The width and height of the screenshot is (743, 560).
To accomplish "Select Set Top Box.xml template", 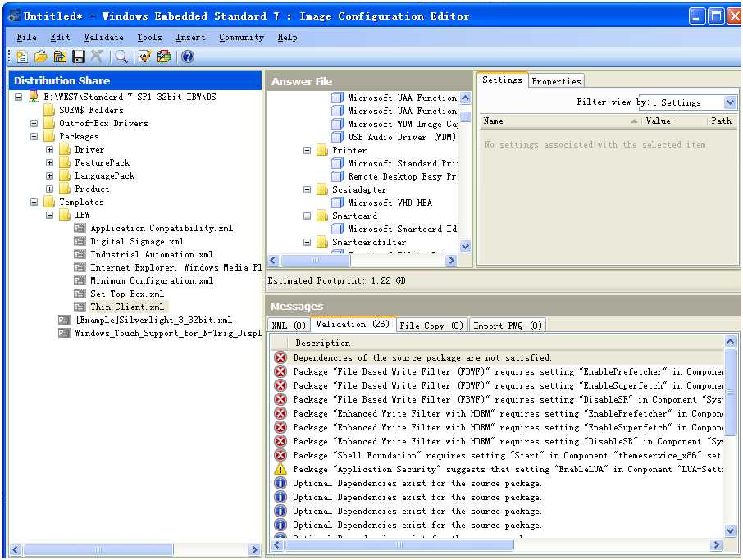I will pyautogui.click(x=127, y=294).
